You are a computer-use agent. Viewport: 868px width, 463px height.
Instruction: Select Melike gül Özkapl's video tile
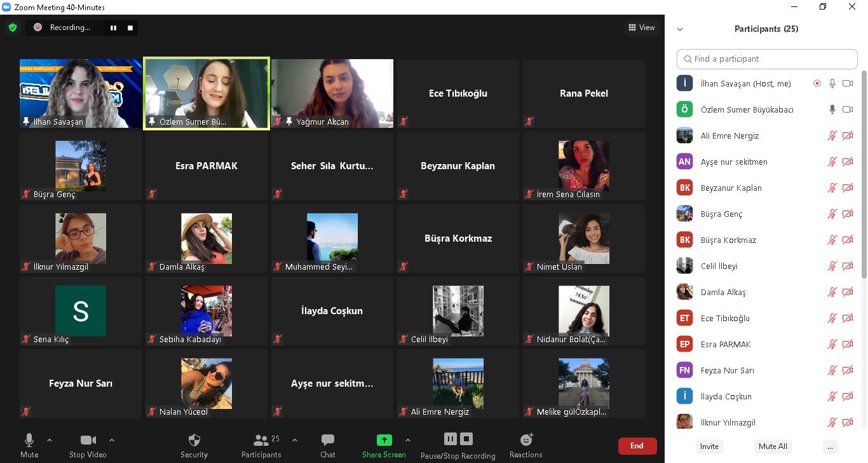pos(584,384)
